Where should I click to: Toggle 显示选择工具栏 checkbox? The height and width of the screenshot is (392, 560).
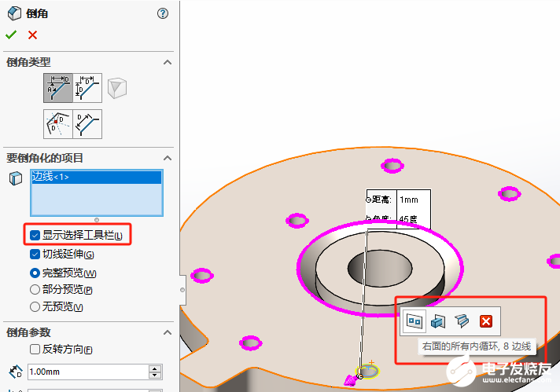[35, 236]
